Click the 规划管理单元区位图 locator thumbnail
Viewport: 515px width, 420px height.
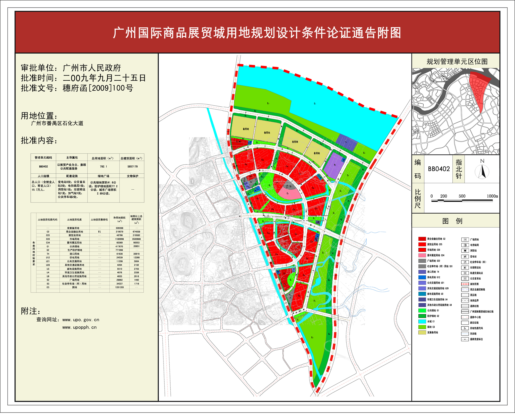pyautogui.click(x=456, y=111)
